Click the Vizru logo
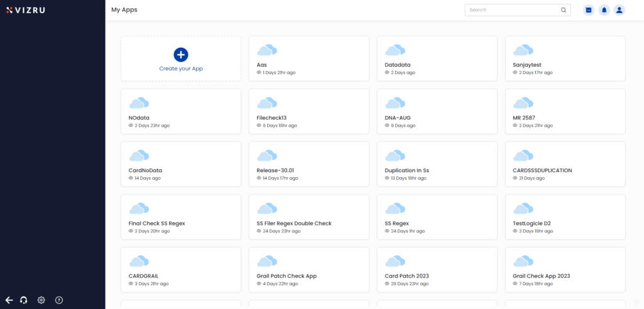 pos(26,10)
